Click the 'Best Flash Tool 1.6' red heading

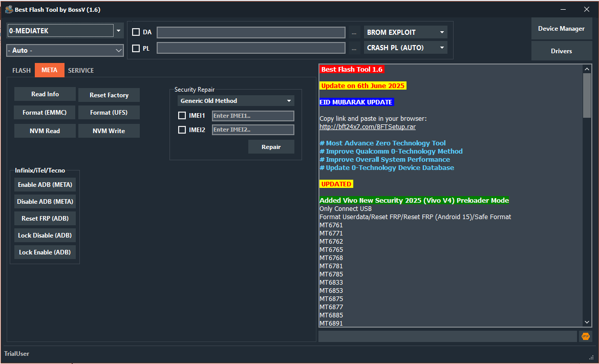(352, 70)
